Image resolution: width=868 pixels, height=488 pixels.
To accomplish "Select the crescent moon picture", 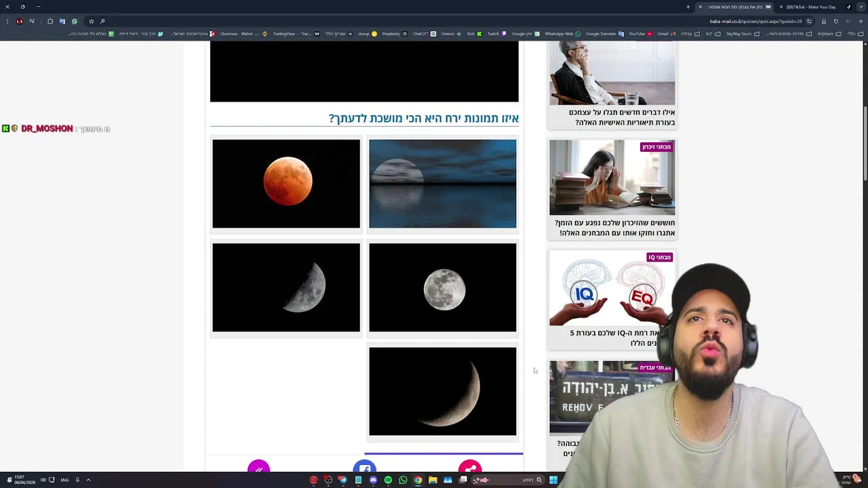I will [443, 391].
